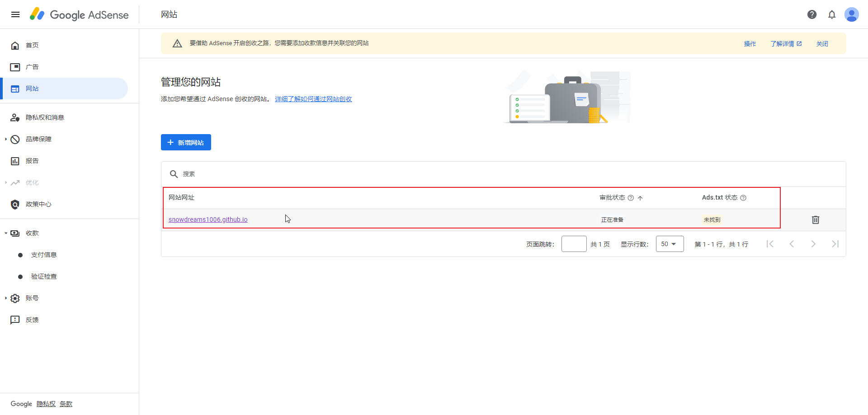This screenshot has height=415, width=868.
Task: Open the snowdreams1006.github.io link
Action: (208, 219)
